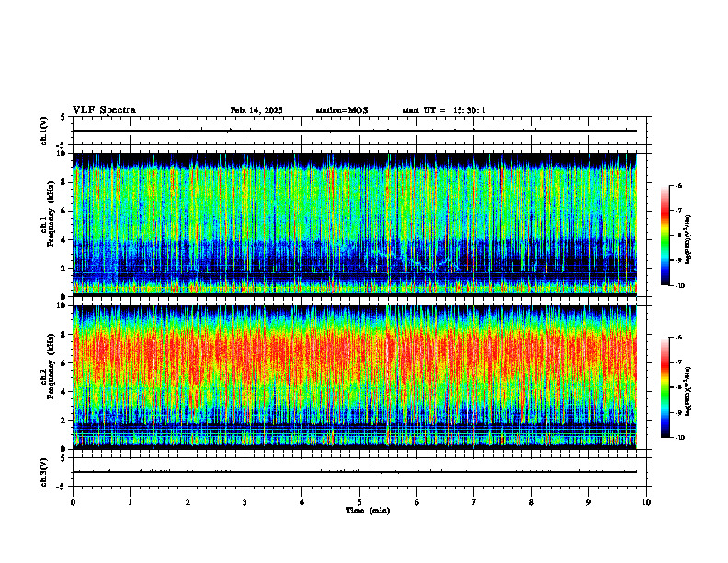This screenshot has width=728, height=563.
Task: Click the log(PSD) unit label beside the ch.1 color bar
Action: pos(688,240)
